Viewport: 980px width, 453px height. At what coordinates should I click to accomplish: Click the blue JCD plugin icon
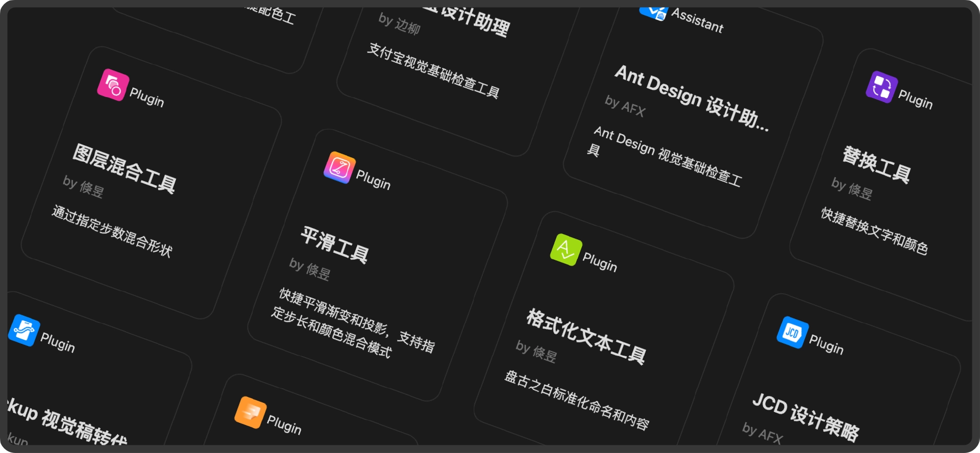(792, 333)
